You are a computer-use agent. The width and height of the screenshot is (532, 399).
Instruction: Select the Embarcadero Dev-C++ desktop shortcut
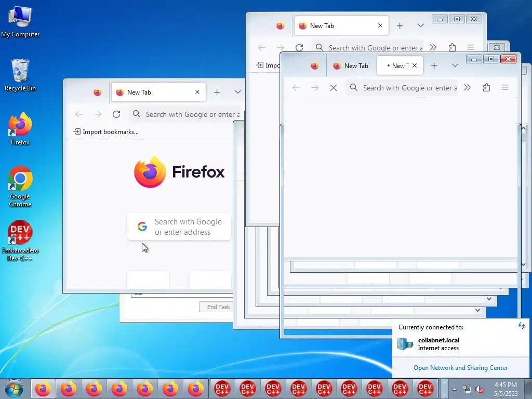[x=20, y=241]
